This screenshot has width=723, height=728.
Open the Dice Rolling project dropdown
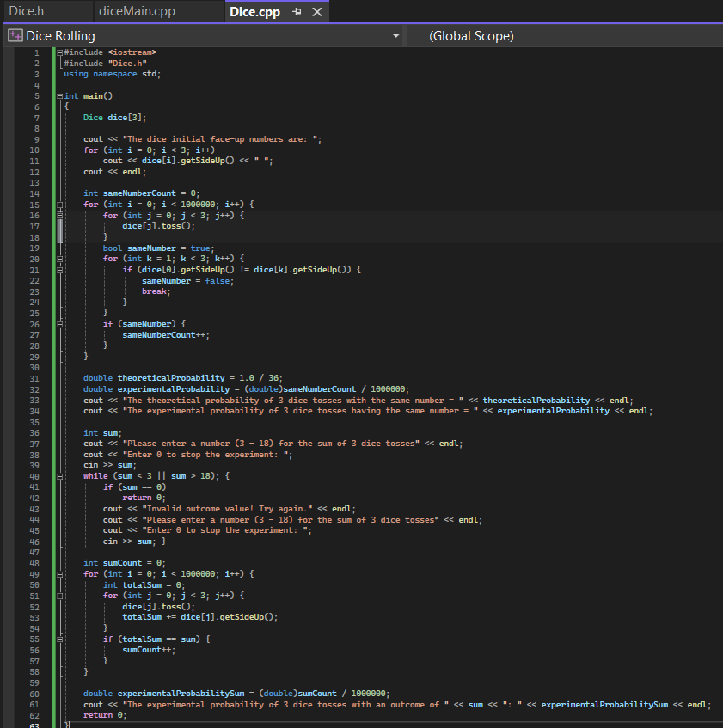click(395, 36)
